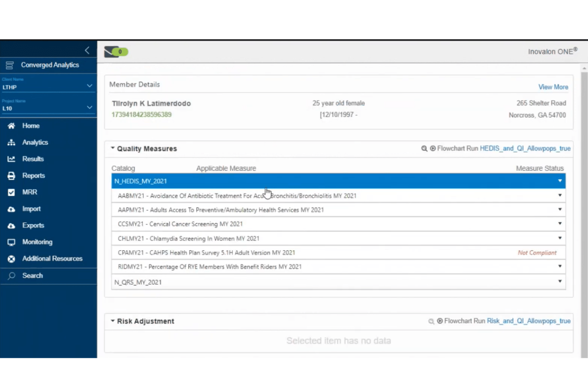This screenshot has width=588, height=392.
Task: Click the Search magnifier icon in sidebar
Action: pyautogui.click(x=12, y=276)
